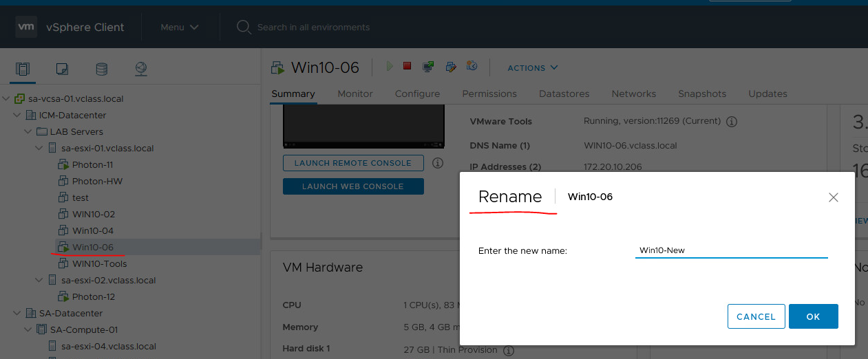Click CANCEL in the Rename dialog
Viewport: 868px width, 359px height.
pos(756,316)
